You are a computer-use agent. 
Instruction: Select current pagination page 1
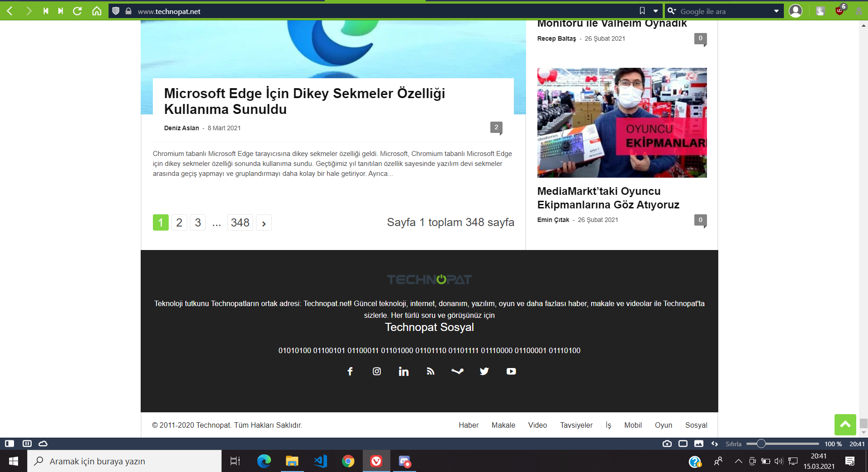tap(161, 222)
